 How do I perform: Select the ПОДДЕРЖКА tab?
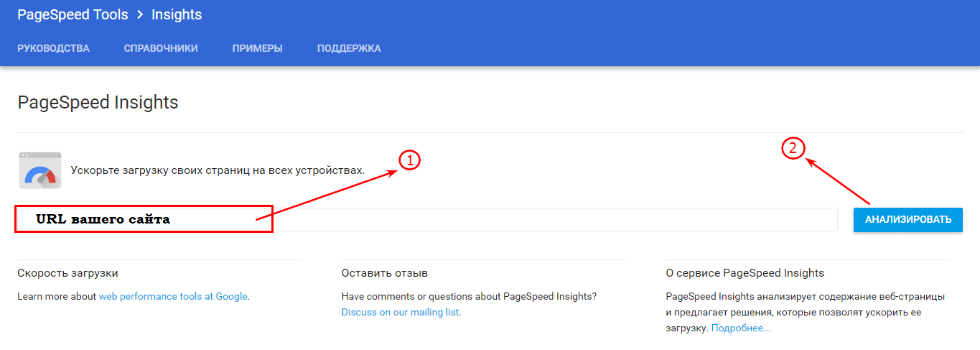(x=349, y=48)
